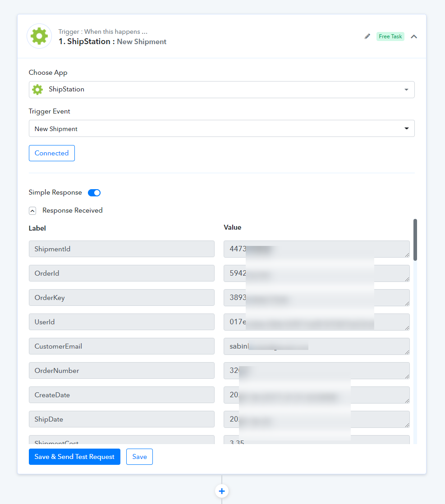This screenshot has width=445, height=504.
Task: Toggle the Simple Response switch
Action: tap(94, 192)
